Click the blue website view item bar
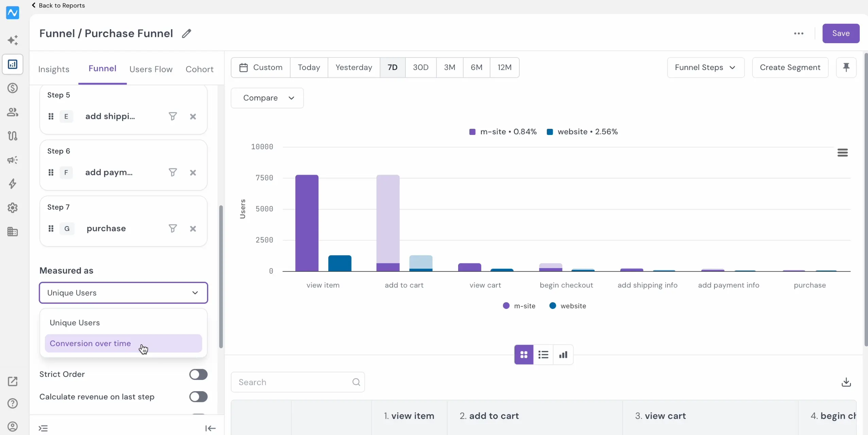Screen dimensions: 868x435 point(340,263)
